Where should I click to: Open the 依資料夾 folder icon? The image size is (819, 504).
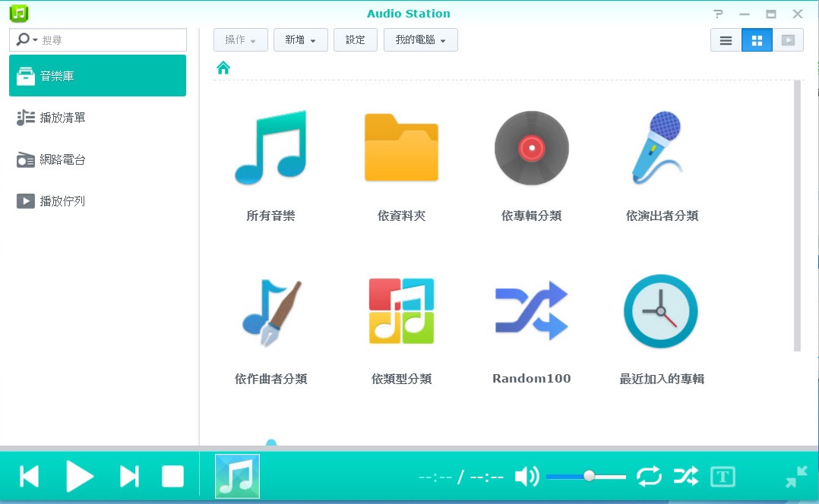point(401,148)
